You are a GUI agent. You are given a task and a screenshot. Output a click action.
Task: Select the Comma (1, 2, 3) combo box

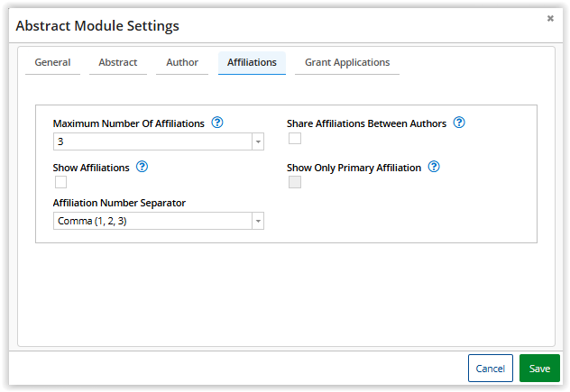pyautogui.click(x=152, y=222)
